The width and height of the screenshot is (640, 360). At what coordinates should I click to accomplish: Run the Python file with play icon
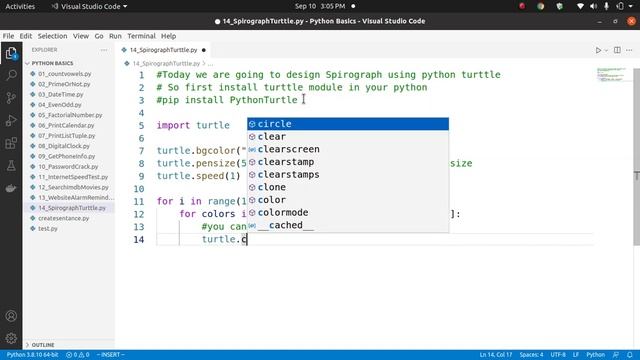click(x=598, y=50)
